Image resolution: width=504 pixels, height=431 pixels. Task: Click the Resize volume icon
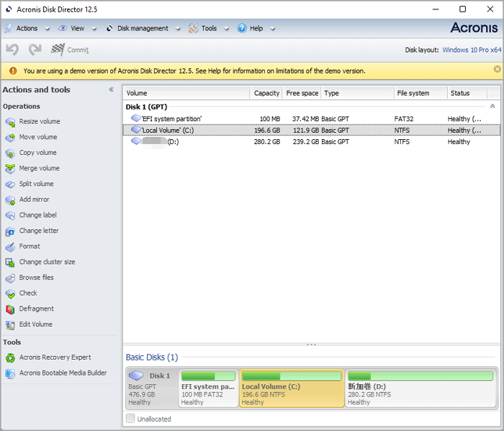10,122
